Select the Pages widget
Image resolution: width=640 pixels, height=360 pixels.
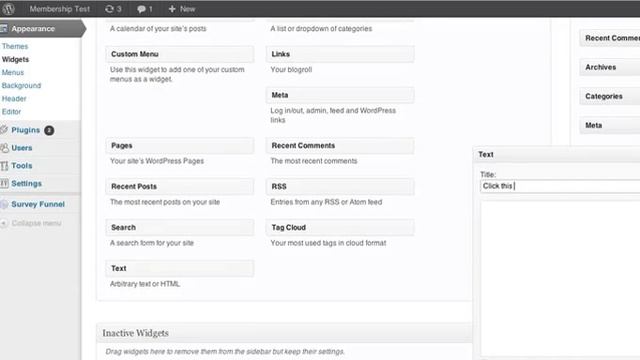(x=180, y=145)
